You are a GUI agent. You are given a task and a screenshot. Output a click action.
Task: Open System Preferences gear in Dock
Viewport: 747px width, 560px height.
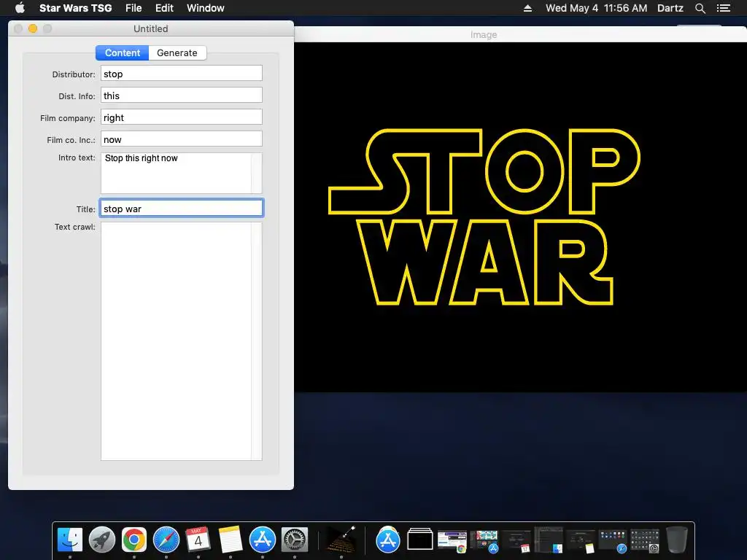pos(295,540)
